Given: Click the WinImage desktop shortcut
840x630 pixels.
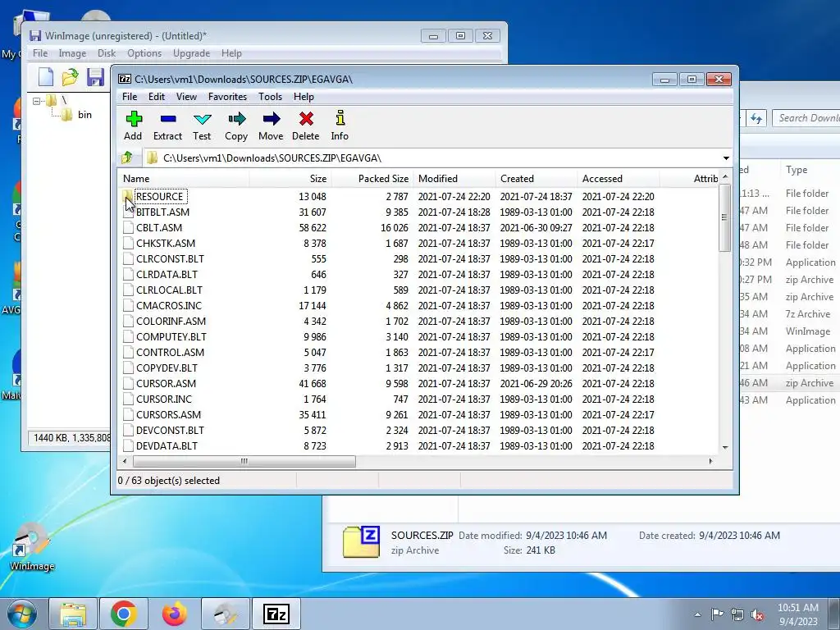Looking at the screenshot, I should (x=32, y=546).
